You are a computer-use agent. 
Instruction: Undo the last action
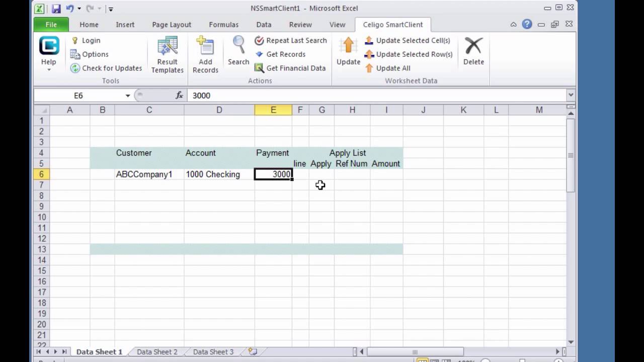click(70, 9)
